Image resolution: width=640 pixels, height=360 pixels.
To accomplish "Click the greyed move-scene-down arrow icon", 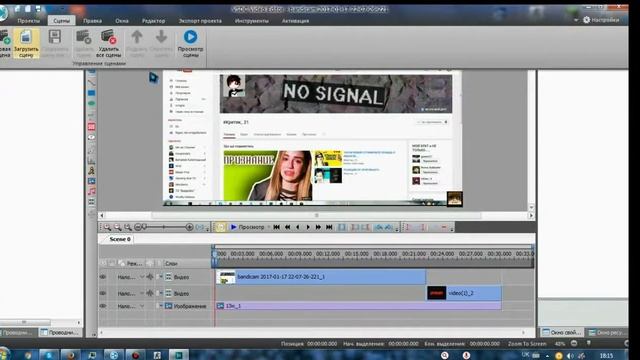I will (161, 37).
